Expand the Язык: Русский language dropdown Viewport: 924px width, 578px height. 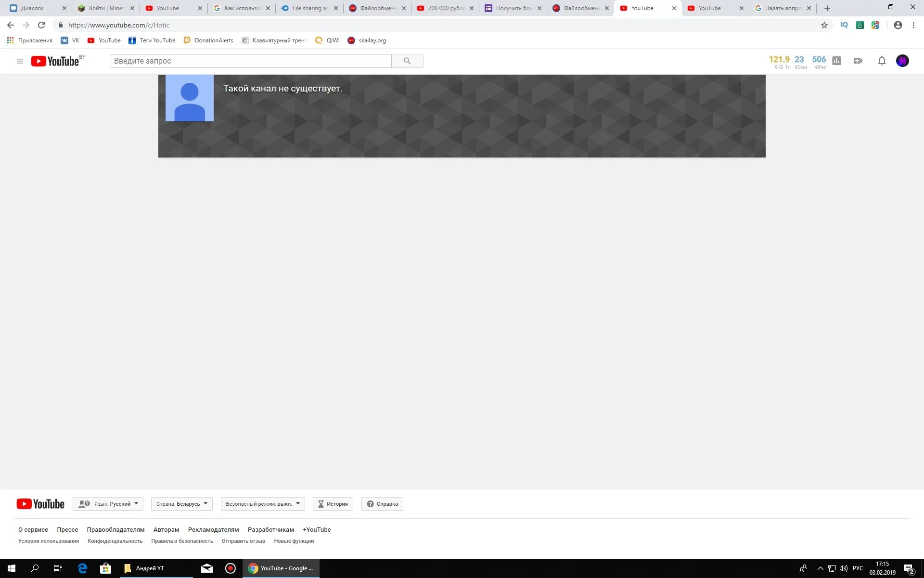[x=108, y=504]
